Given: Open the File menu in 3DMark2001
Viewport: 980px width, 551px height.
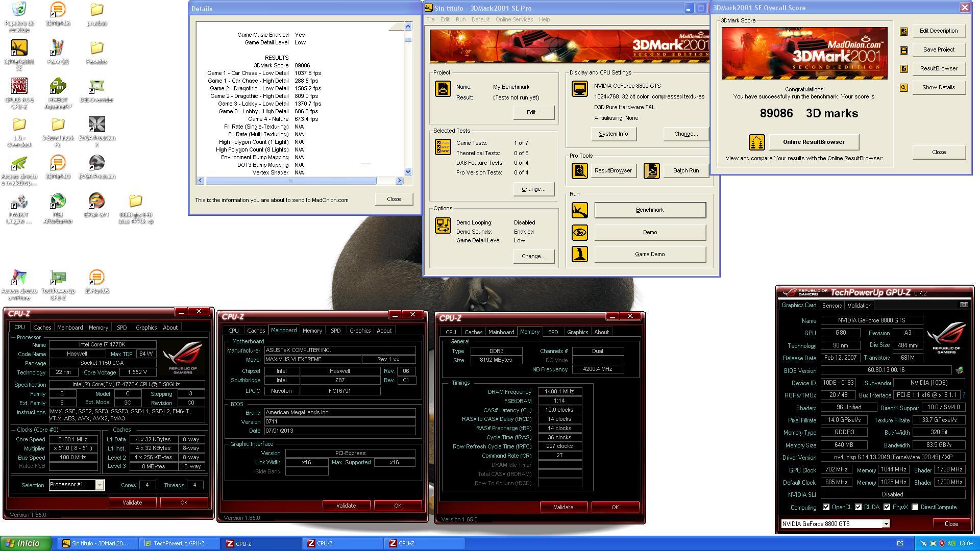Looking at the screenshot, I should tap(430, 19).
